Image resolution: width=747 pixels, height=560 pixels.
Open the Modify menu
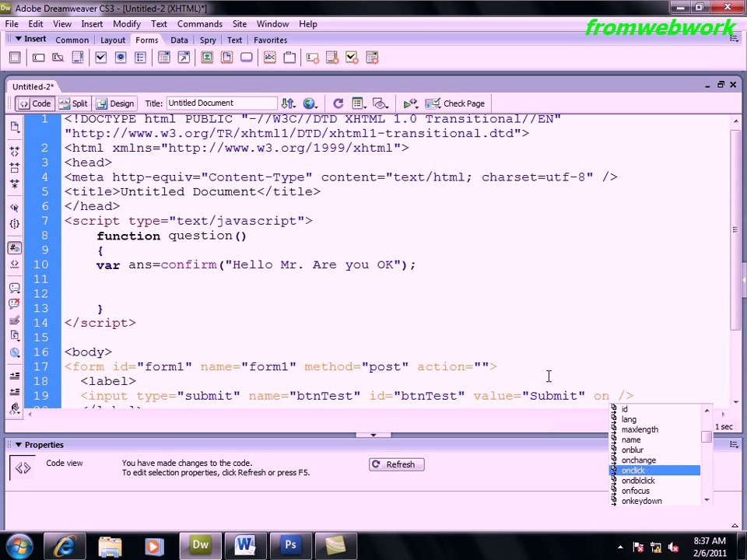click(x=127, y=24)
